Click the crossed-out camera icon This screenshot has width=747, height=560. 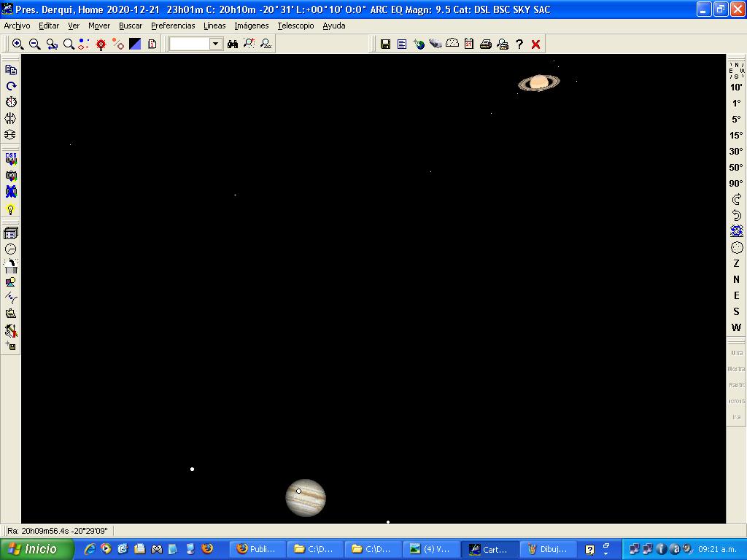click(x=10, y=192)
